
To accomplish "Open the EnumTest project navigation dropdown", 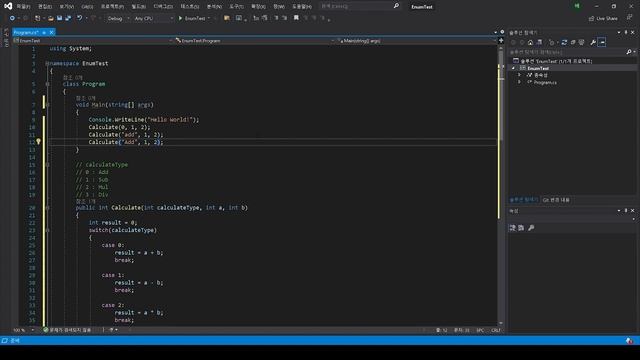I will tap(94, 41).
